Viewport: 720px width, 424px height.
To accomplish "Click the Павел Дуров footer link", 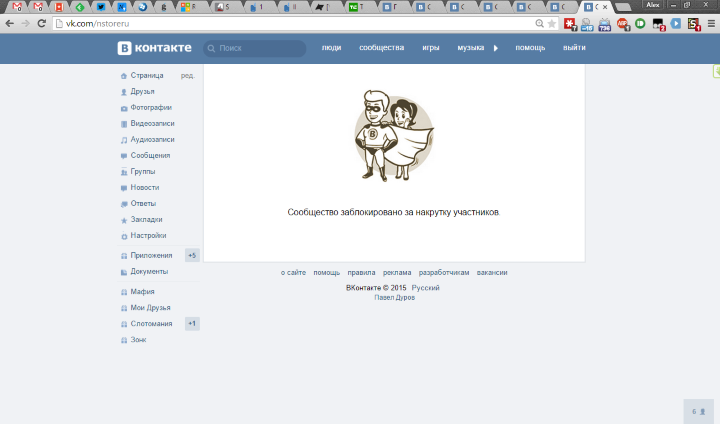I will coord(394,298).
